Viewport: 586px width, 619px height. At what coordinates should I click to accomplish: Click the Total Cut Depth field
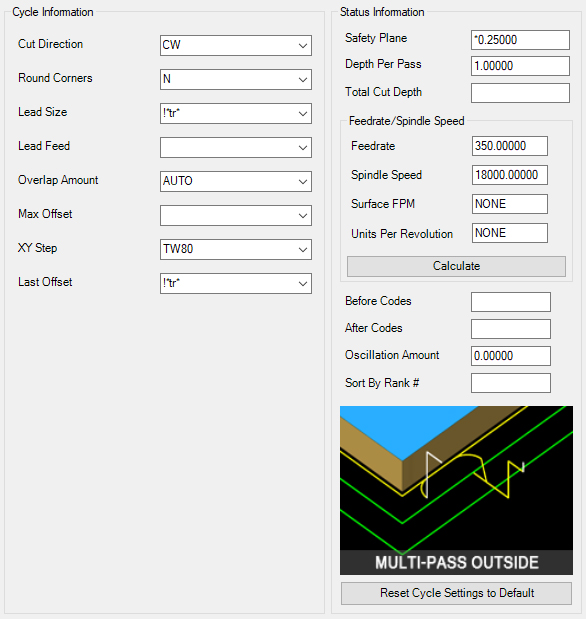click(520, 93)
